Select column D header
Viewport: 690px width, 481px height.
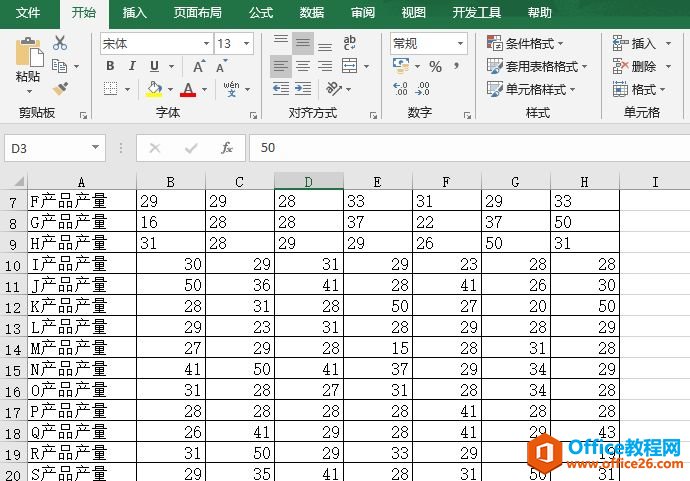(x=308, y=181)
